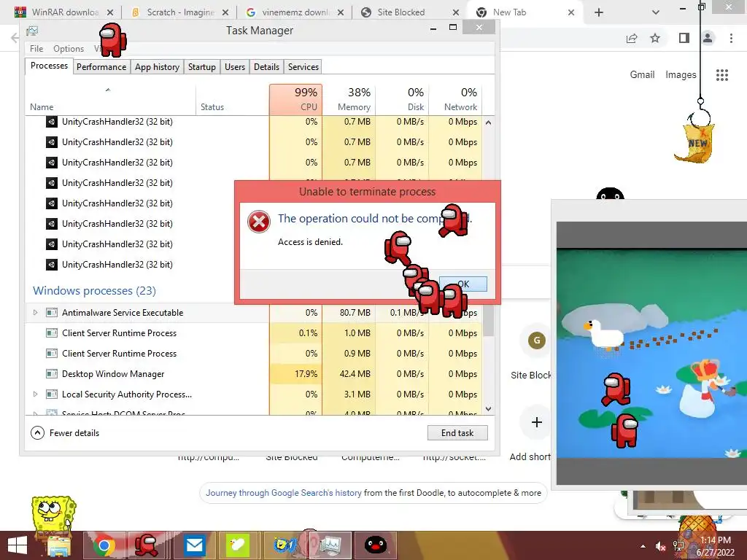Click the red error icon in dialog
747x560 pixels.
pyautogui.click(x=259, y=222)
